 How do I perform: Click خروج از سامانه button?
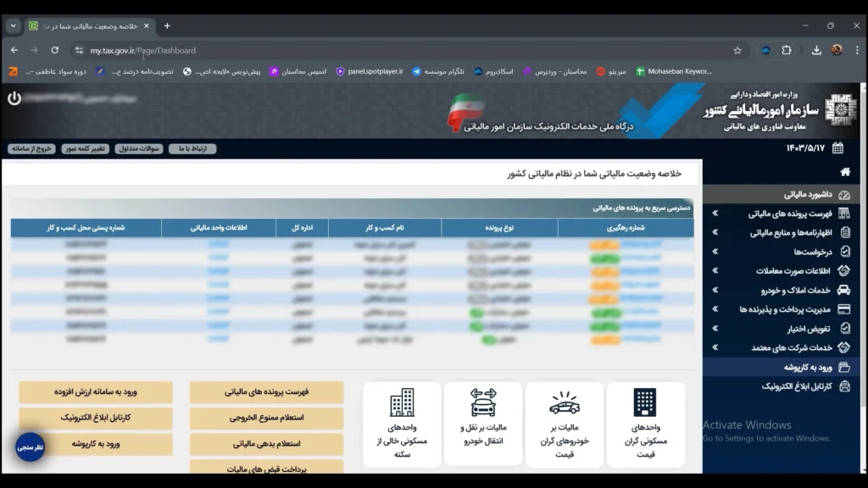[x=31, y=148]
